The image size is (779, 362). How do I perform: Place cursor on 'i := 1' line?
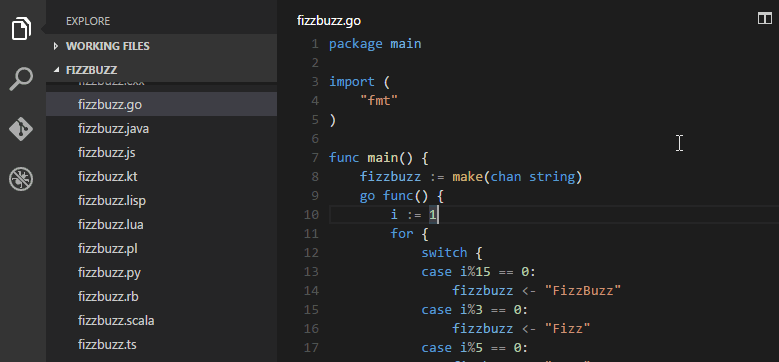point(414,215)
